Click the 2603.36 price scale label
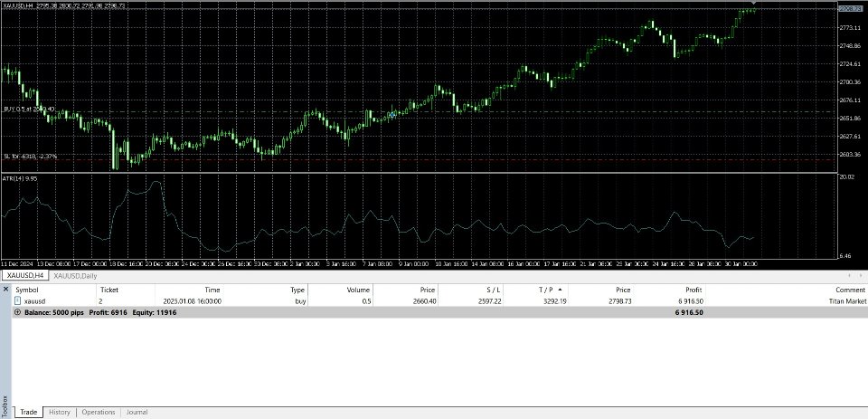 849,155
